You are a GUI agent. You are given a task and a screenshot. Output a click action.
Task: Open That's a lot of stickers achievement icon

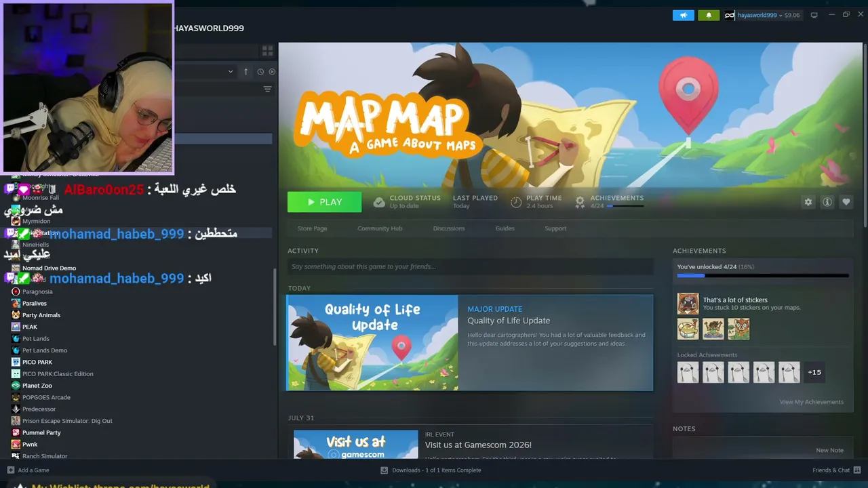click(x=688, y=304)
